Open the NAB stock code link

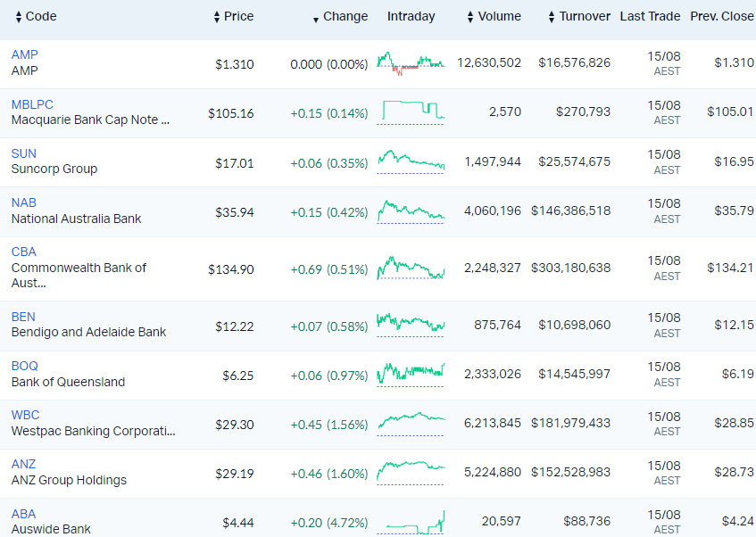pos(23,202)
